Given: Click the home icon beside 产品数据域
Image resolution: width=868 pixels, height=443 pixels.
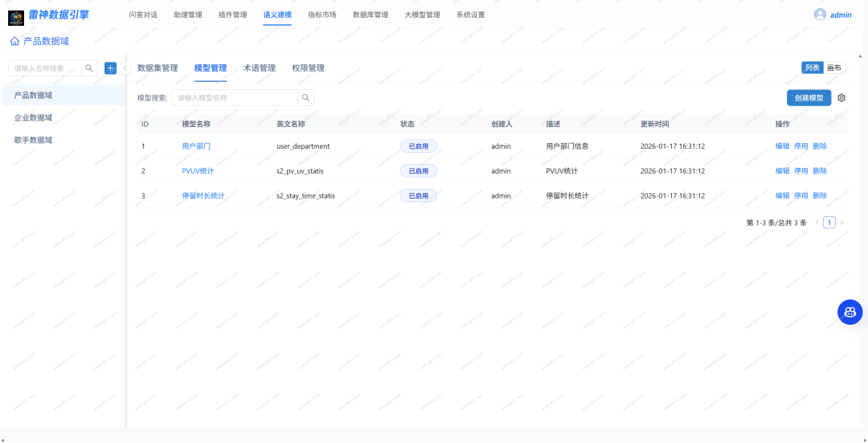Looking at the screenshot, I should pyautogui.click(x=15, y=42).
